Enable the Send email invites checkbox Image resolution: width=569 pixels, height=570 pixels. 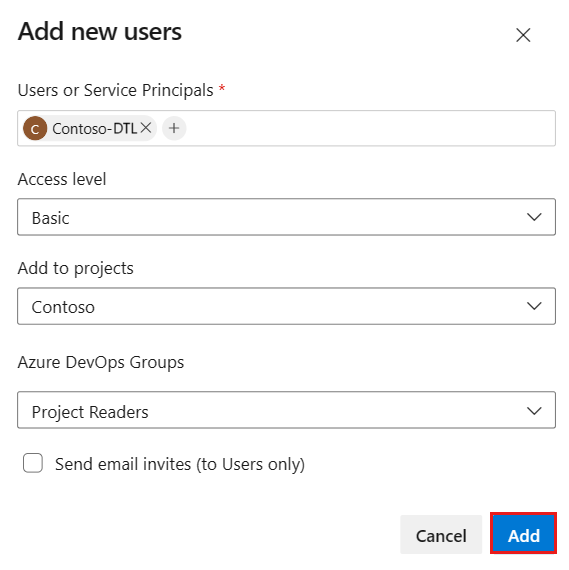33,463
